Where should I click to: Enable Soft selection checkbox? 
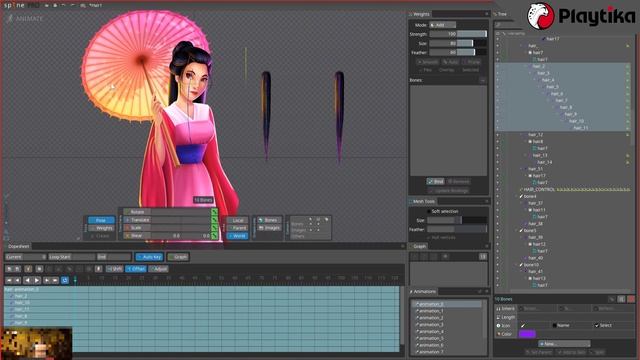click(429, 211)
